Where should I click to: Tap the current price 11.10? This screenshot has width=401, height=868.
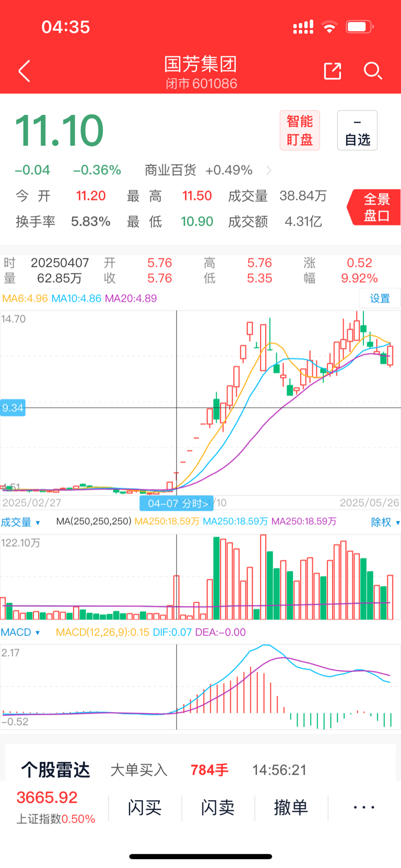(x=59, y=130)
